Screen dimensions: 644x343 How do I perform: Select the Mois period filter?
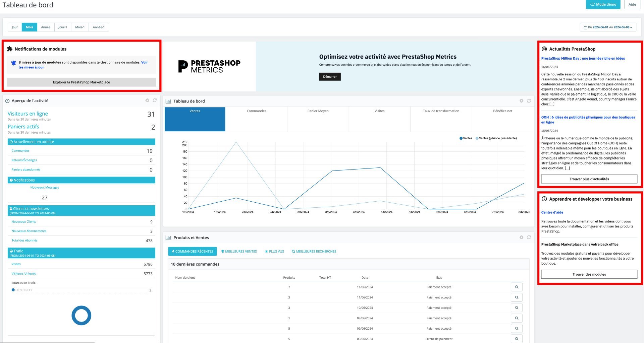point(30,27)
